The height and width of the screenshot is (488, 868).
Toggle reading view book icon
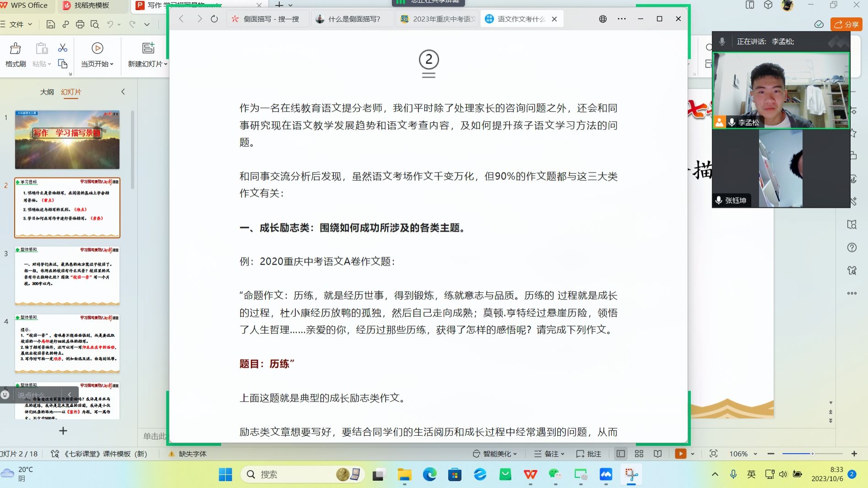(x=657, y=454)
